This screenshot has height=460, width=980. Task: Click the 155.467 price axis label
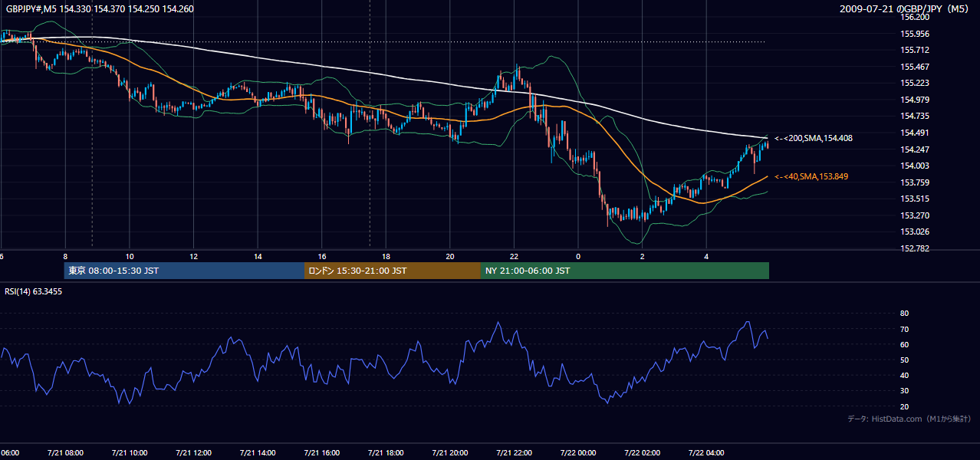point(914,67)
